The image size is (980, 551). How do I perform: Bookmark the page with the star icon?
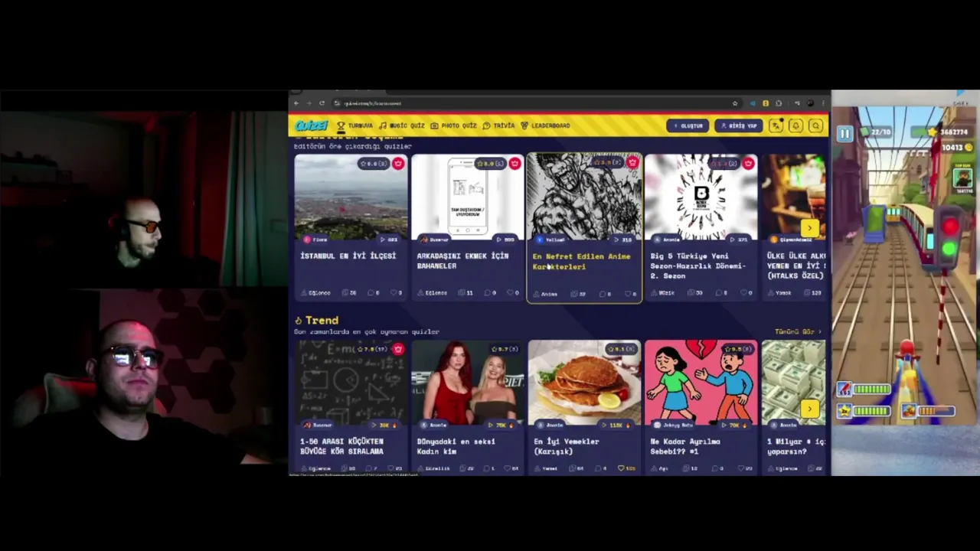[x=735, y=103]
